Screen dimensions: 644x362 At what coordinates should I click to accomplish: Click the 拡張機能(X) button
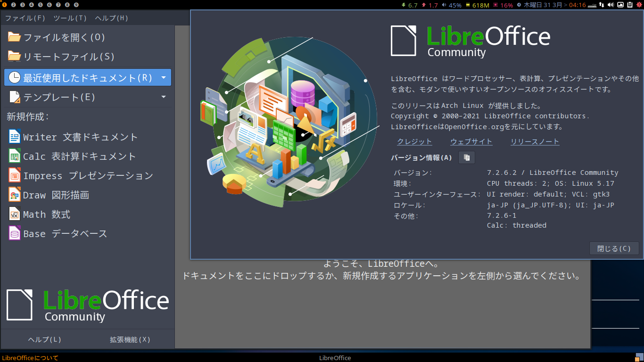pyautogui.click(x=130, y=339)
